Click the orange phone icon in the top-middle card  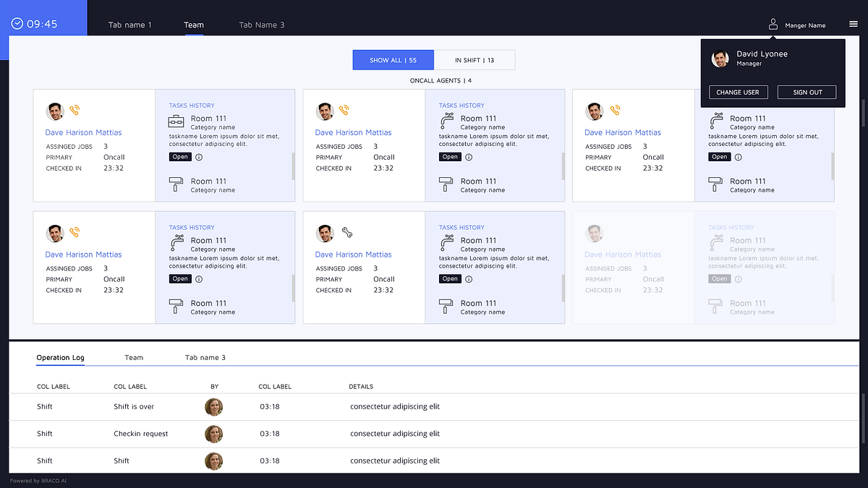[344, 111]
